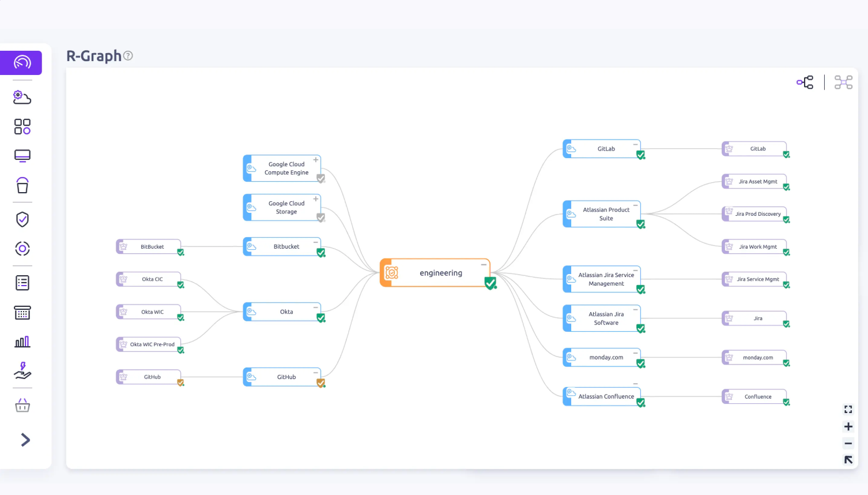
Task: Switch to network layout view icon
Action: [x=844, y=82]
